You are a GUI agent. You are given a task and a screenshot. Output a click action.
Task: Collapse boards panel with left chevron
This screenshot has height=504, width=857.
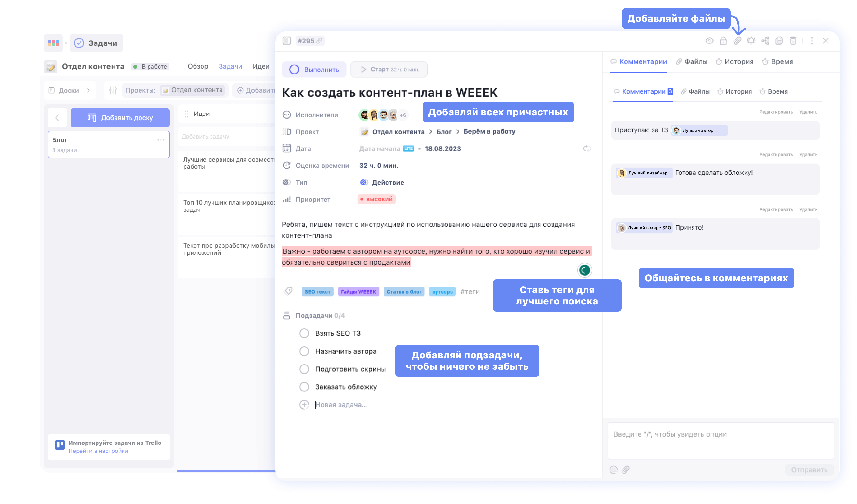pos(57,117)
